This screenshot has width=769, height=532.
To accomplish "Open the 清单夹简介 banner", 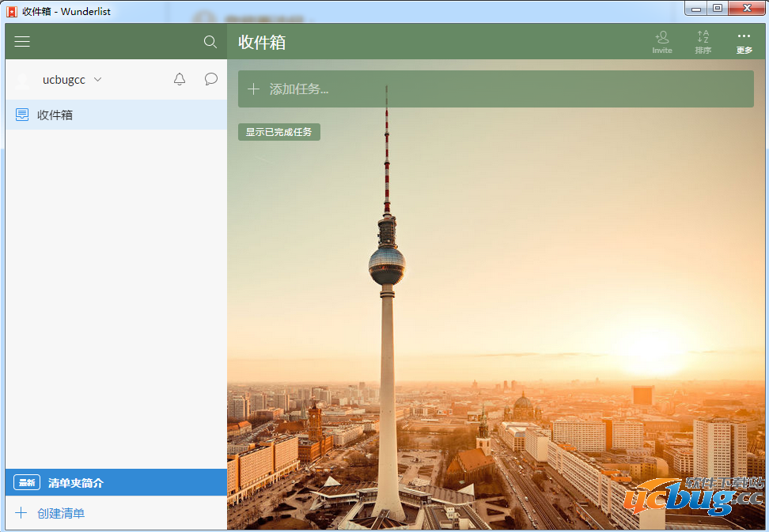I will (x=75, y=482).
